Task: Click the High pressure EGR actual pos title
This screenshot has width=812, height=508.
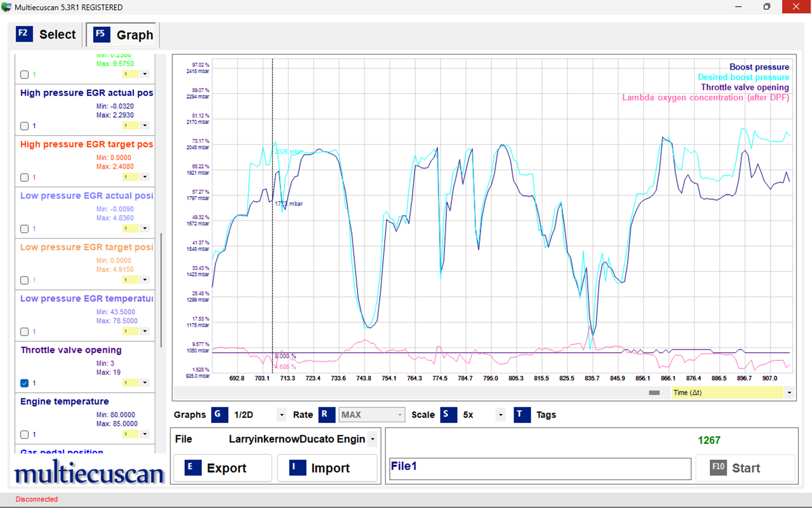Action: tap(86, 93)
